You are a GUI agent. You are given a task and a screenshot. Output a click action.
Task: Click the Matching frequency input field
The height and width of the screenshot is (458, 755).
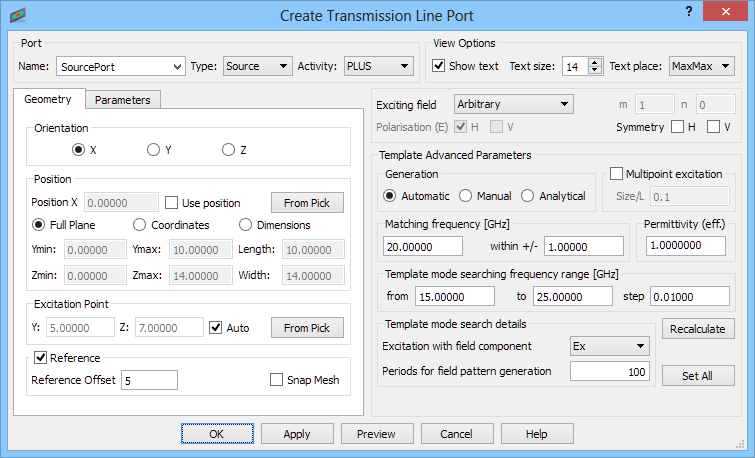423,247
